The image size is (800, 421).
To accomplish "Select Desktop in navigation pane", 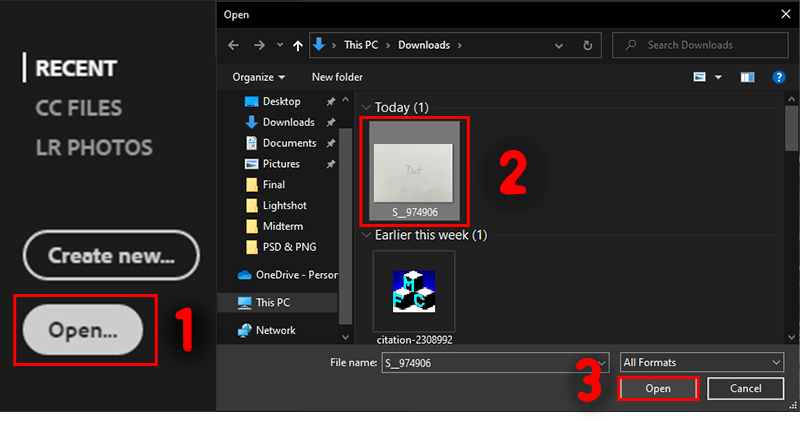I will pyautogui.click(x=281, y=102).
